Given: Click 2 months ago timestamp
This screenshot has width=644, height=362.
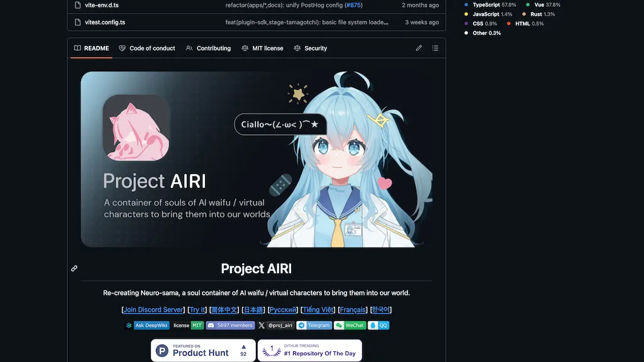Looking at the screenshot, I should 420,5.
